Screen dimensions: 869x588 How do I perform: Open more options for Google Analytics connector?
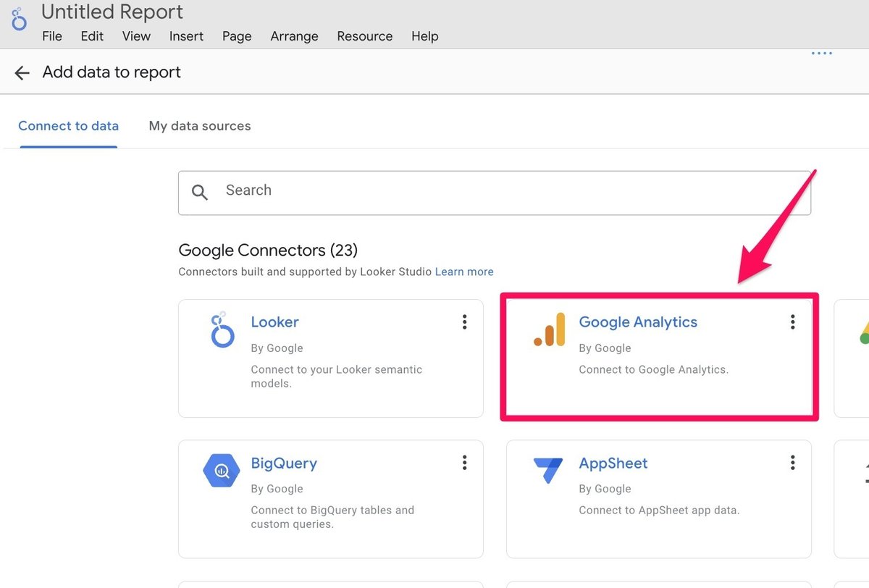(792, 322)
